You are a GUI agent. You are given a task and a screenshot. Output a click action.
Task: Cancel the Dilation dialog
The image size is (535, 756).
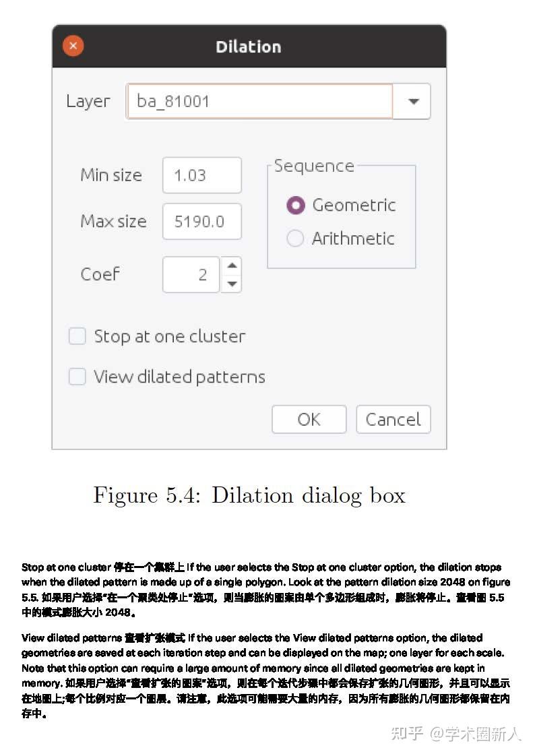394,420
